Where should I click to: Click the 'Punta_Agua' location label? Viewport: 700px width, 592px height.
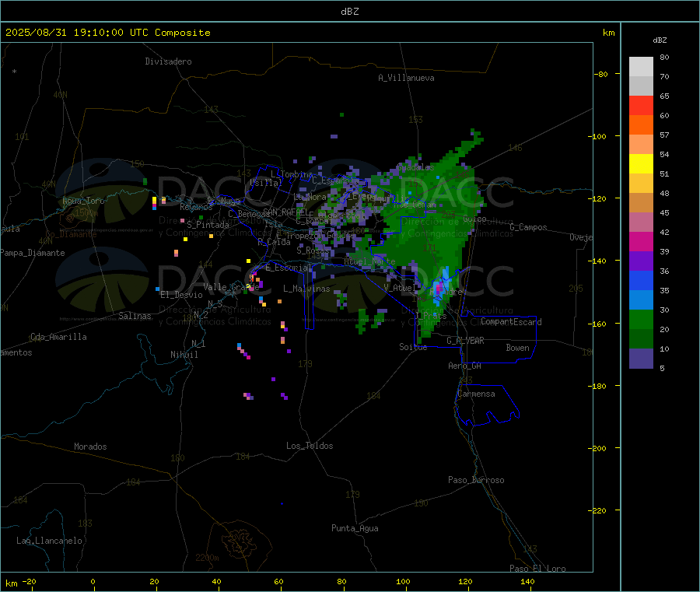click(355, 528)
